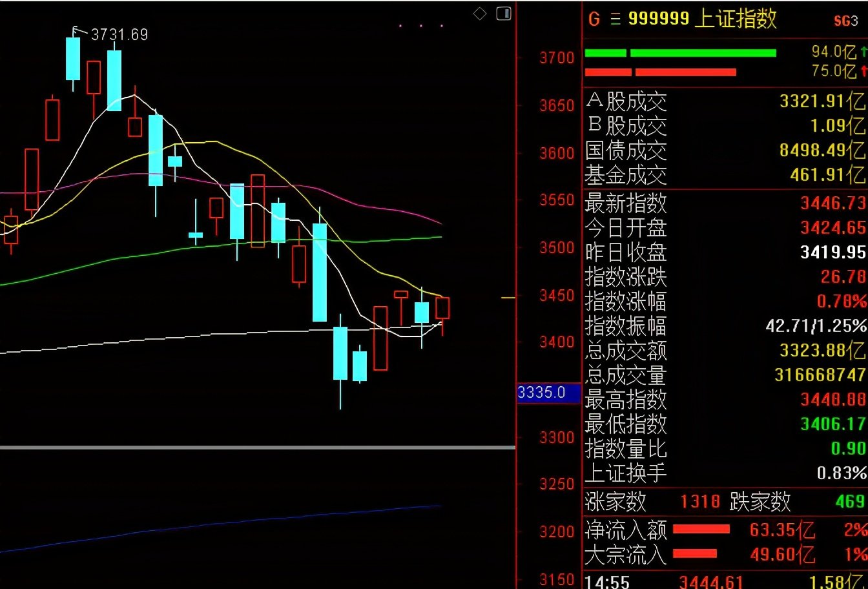The height and width of the screenshot is (589, 868).
Task: Click the long red volume bar
Action: 686,72
